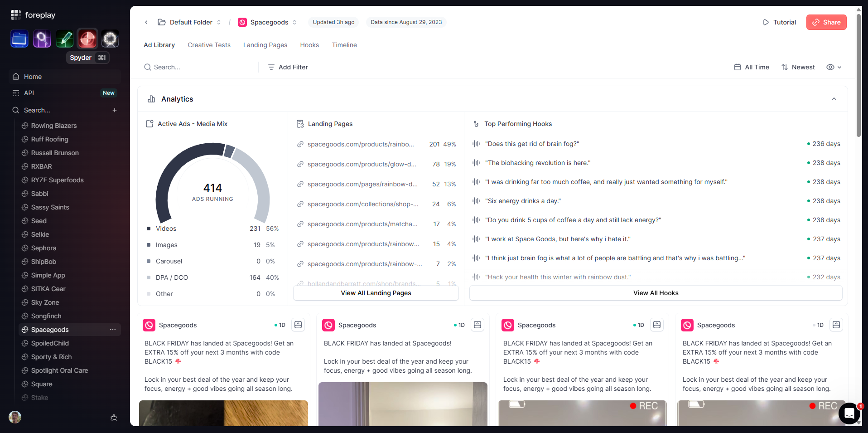
Task: Click the ads running gauge chart
Action: tap(212, 182)
